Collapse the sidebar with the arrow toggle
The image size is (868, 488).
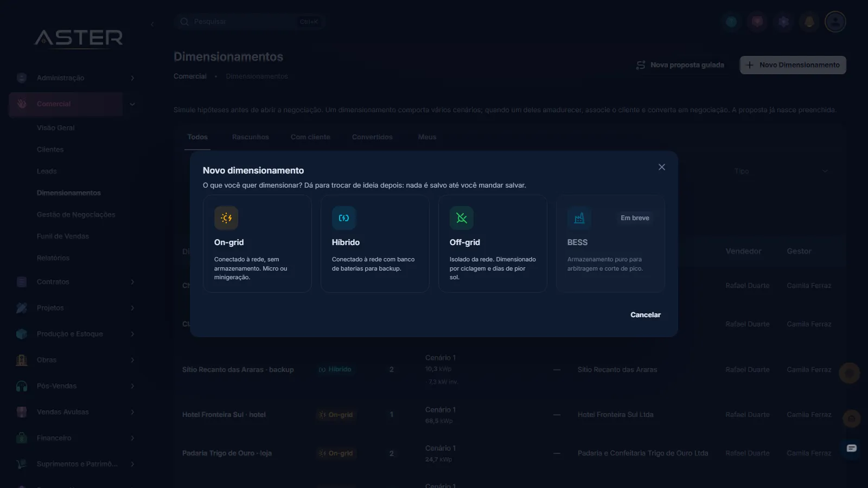[x=152, y=24]
